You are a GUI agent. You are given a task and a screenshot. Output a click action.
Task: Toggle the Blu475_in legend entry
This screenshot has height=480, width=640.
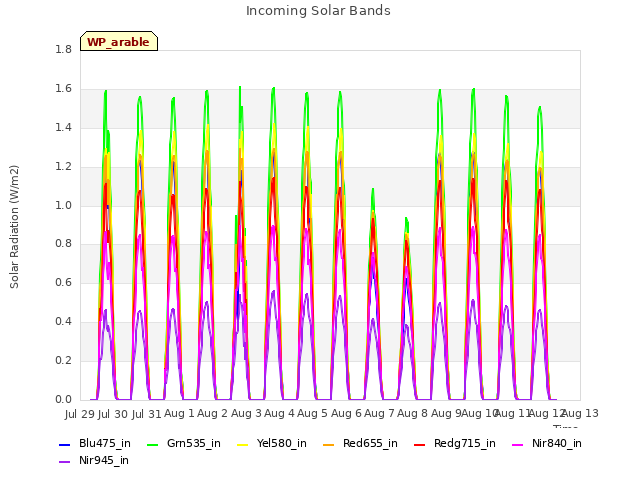(x=95, y=444)
